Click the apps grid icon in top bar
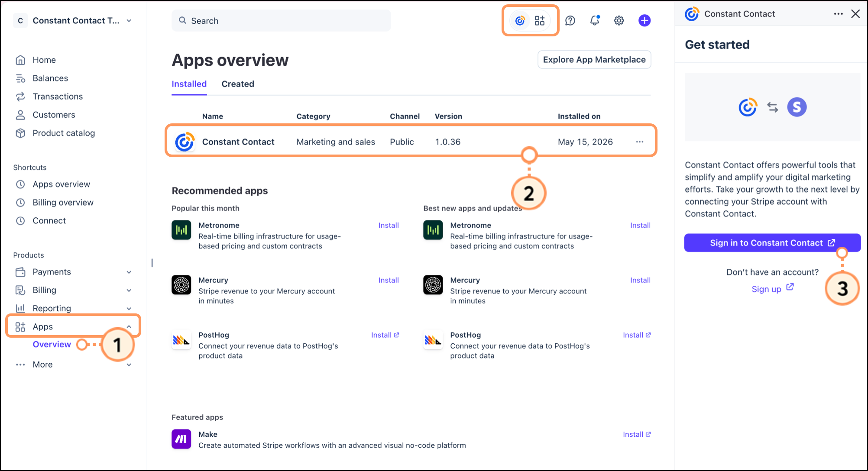868x471 pixels. point(540,20)
